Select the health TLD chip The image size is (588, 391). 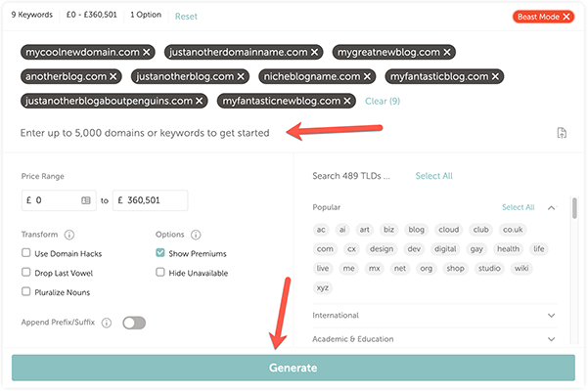pyautogui.click(x=508, y=249)
